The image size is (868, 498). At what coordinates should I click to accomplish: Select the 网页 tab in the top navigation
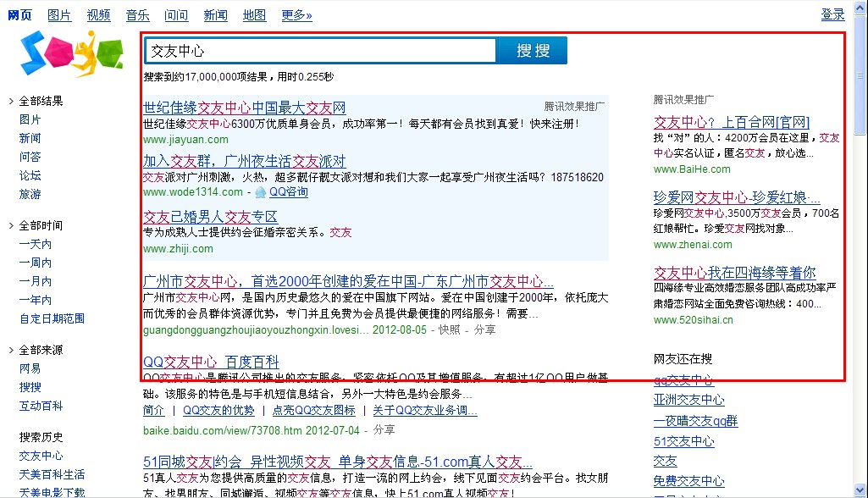20,15
